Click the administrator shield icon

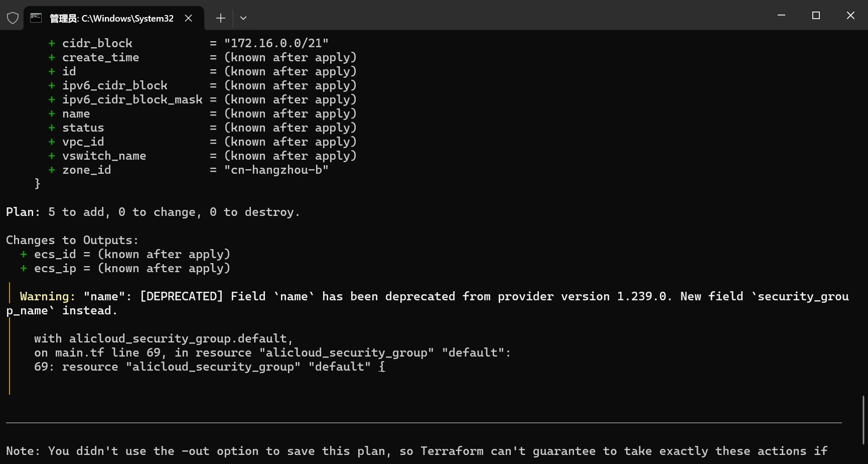(x=13, y=18)
